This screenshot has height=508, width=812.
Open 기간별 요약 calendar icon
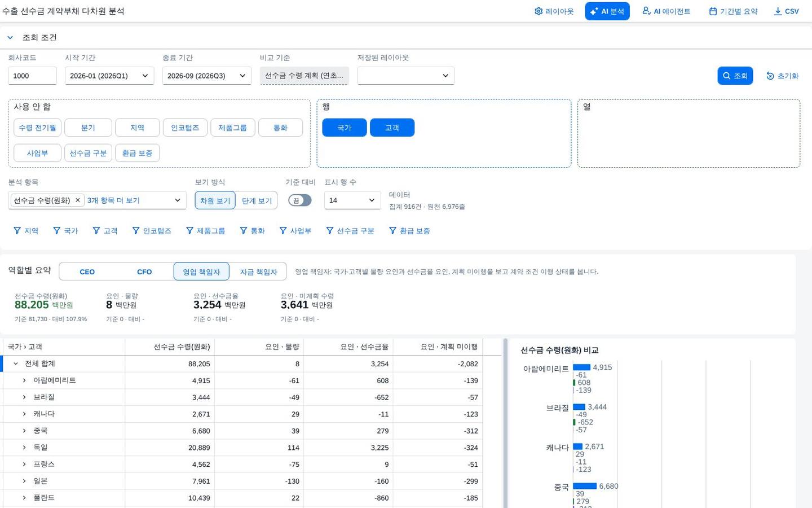tap(713, 11)
